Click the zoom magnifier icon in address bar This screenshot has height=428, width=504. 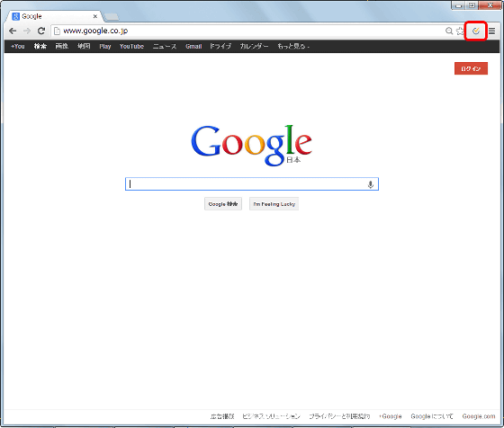(x=449, y=31)
